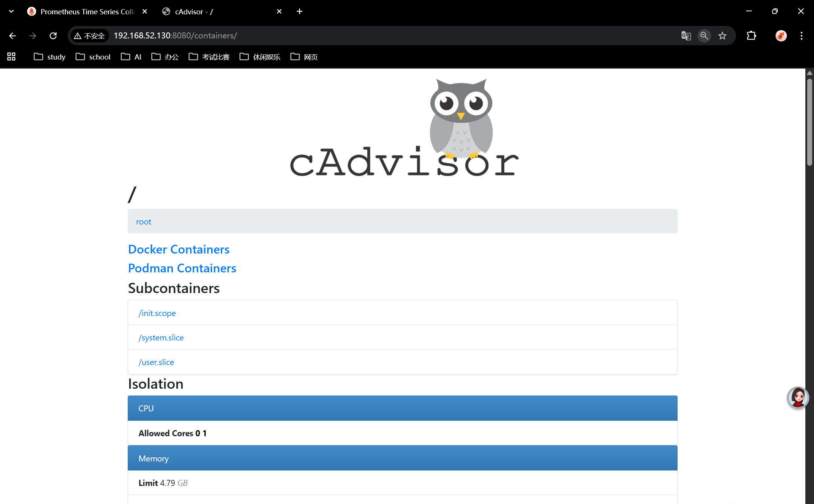Open the Chrome three-dot menu
Screen dimensions: 814x504
(x=802, y=36)
